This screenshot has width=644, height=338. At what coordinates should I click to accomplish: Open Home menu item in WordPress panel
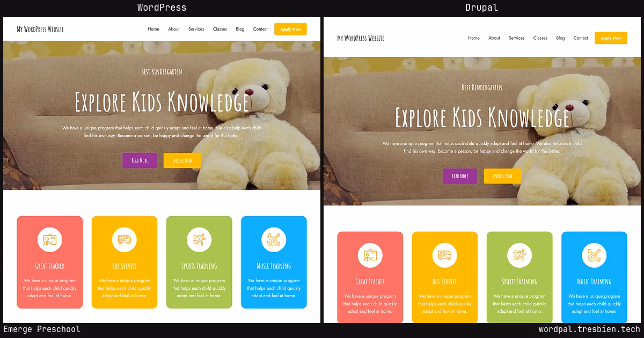153,29
